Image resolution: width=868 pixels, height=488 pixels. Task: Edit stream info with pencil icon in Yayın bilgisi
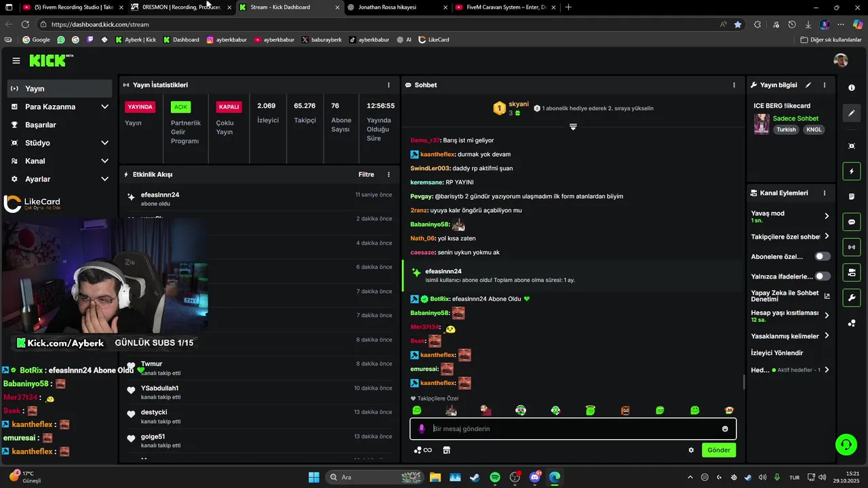(808, 85)
